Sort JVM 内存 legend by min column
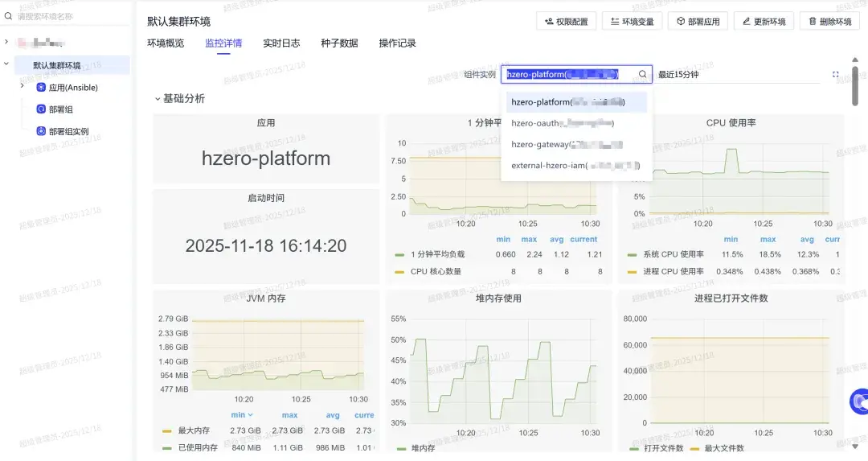The width and height of the screenshot is (868, 461). point(242,415)
